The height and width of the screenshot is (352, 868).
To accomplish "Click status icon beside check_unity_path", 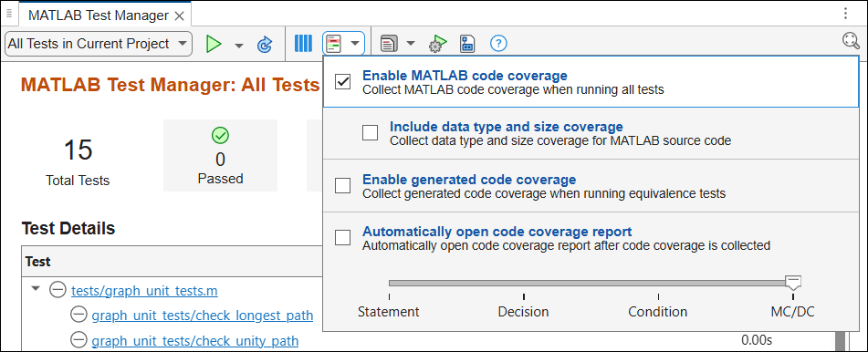I will (x=78, y=340).
